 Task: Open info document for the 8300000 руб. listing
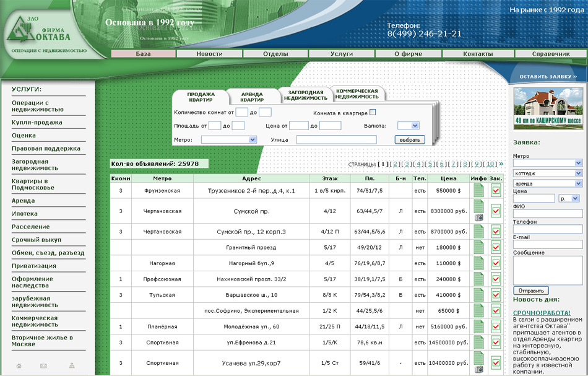[478, 206]
